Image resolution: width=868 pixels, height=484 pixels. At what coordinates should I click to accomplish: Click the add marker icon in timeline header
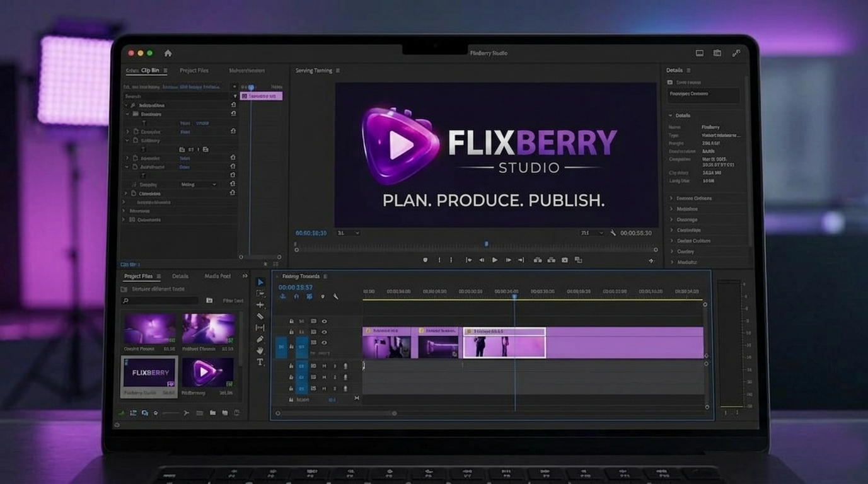point(323,296)
